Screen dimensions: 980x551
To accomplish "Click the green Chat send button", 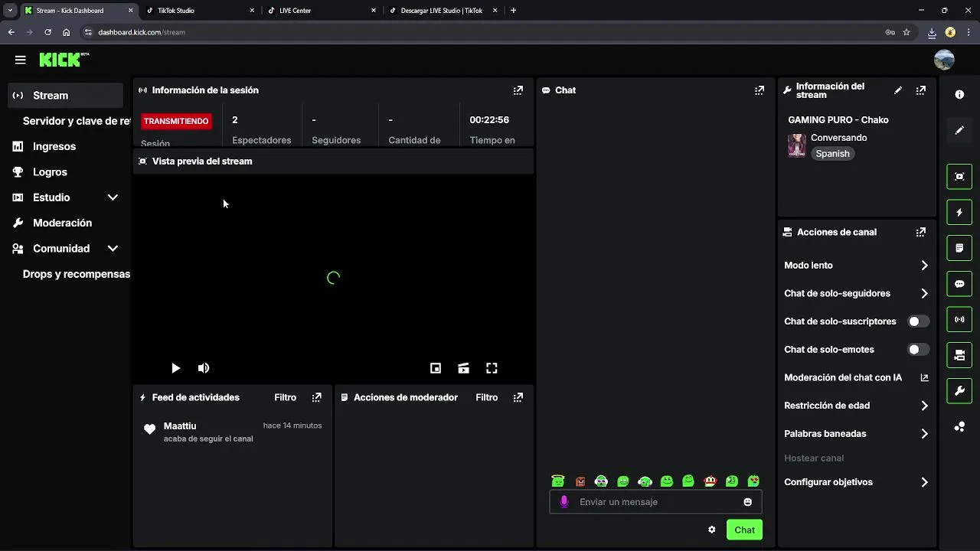I will coord(744,530).
